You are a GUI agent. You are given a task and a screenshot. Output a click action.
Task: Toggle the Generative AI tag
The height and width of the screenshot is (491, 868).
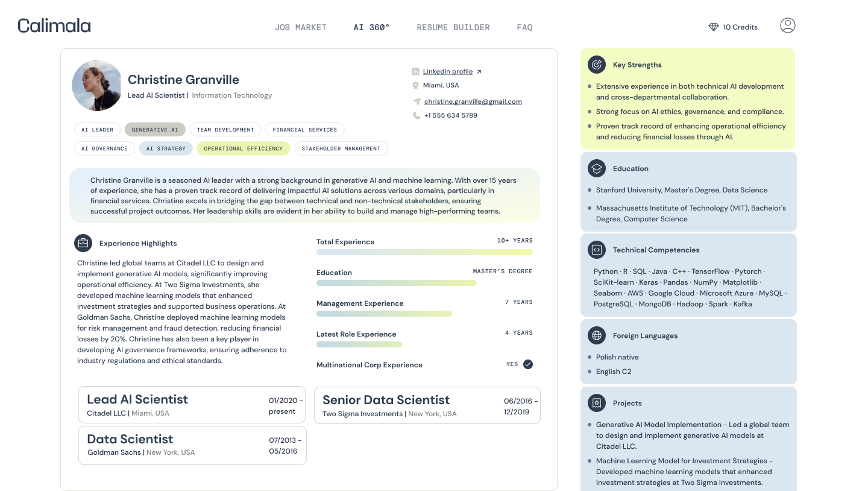155,130
